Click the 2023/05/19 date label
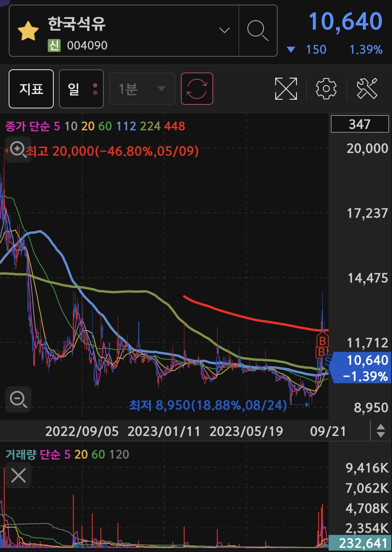 [x=246, y=431]
